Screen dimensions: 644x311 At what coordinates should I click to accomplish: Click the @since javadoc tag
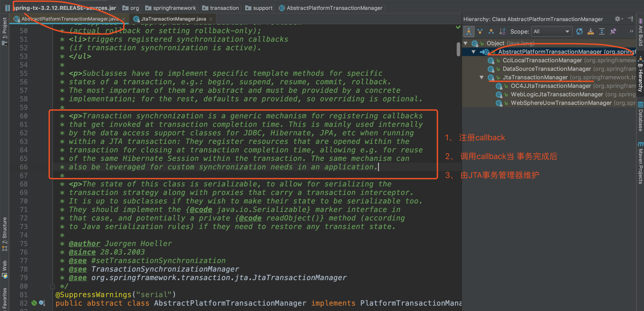(x=82, y=252)
